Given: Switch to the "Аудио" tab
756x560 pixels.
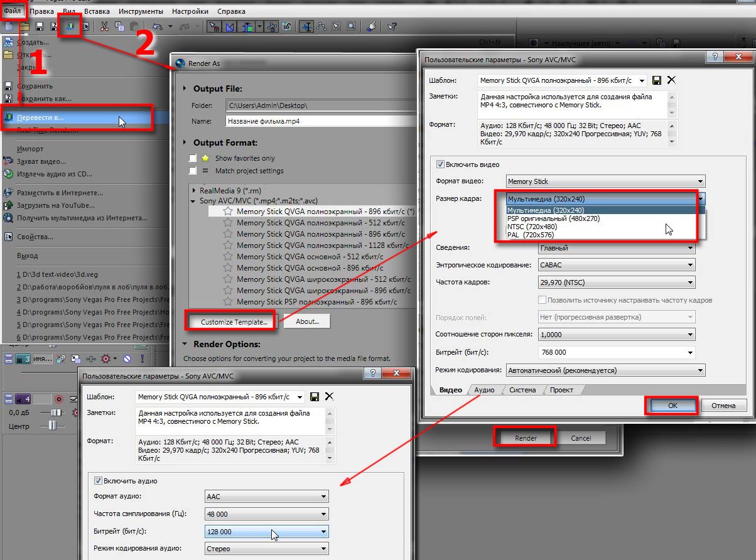Looking at the screenshot, I should click(484, 390).
